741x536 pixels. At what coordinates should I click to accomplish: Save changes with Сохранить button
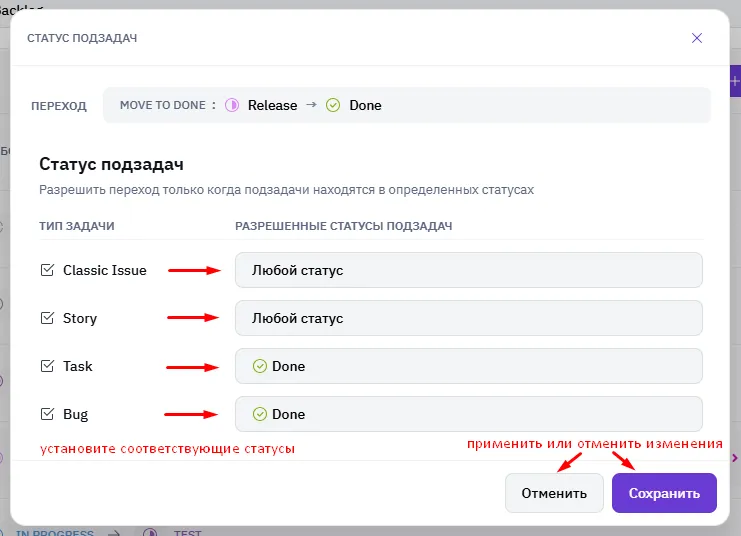click(664, 493)
